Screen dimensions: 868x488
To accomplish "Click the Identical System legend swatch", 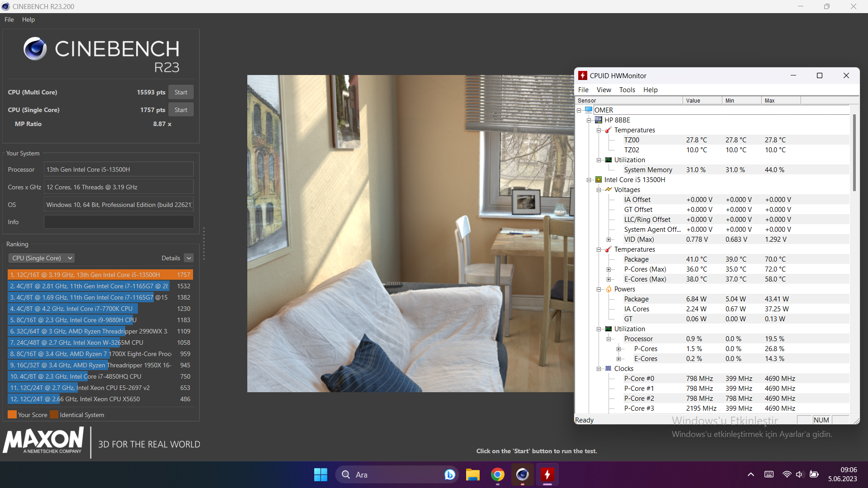I will (x=54, y=414).
